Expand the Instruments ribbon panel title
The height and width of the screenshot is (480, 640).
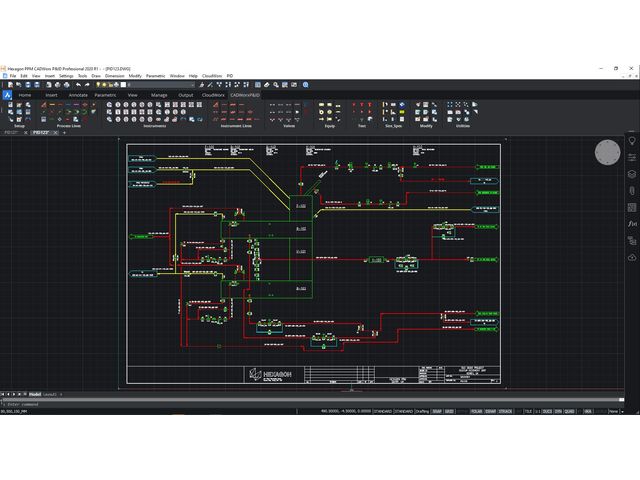(154, 126)
